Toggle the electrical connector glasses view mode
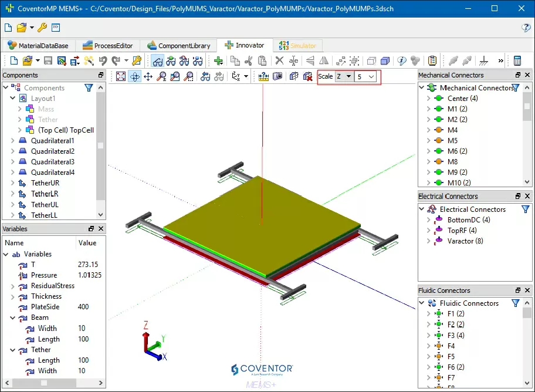 [x=184, y=61]
